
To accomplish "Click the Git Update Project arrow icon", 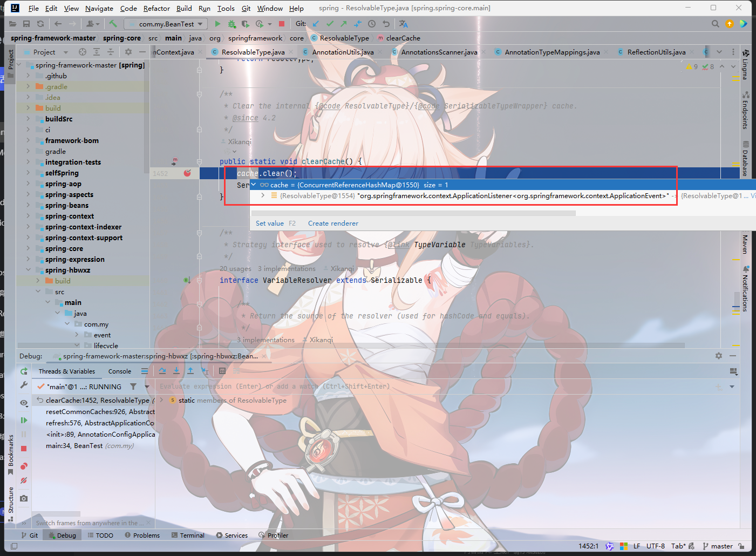I will 316,24.
